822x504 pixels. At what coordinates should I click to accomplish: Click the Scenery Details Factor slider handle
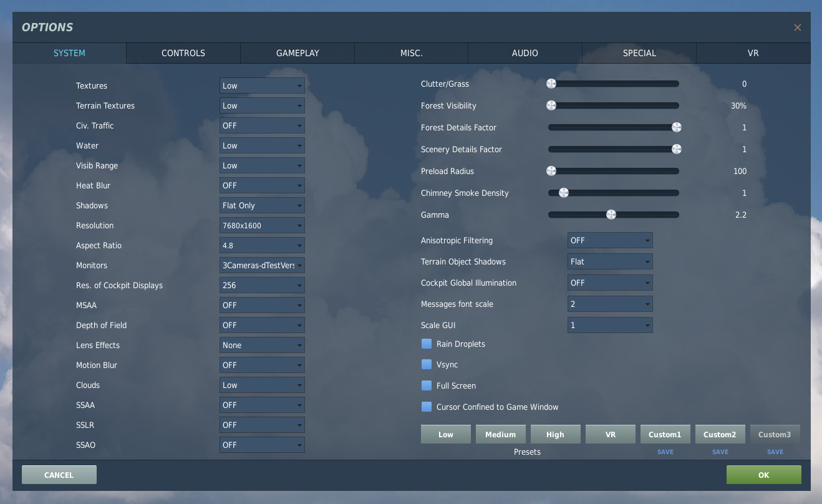(x=676, y=149)
